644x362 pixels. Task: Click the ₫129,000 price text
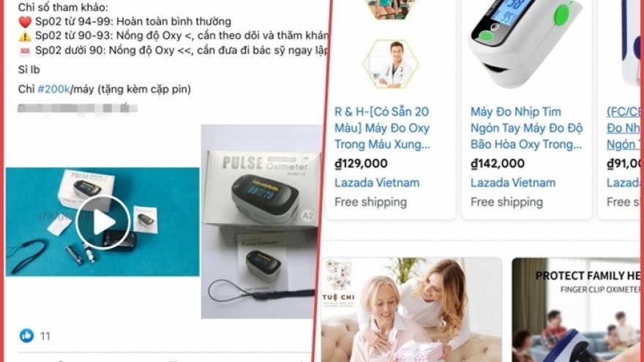point(361,163)
